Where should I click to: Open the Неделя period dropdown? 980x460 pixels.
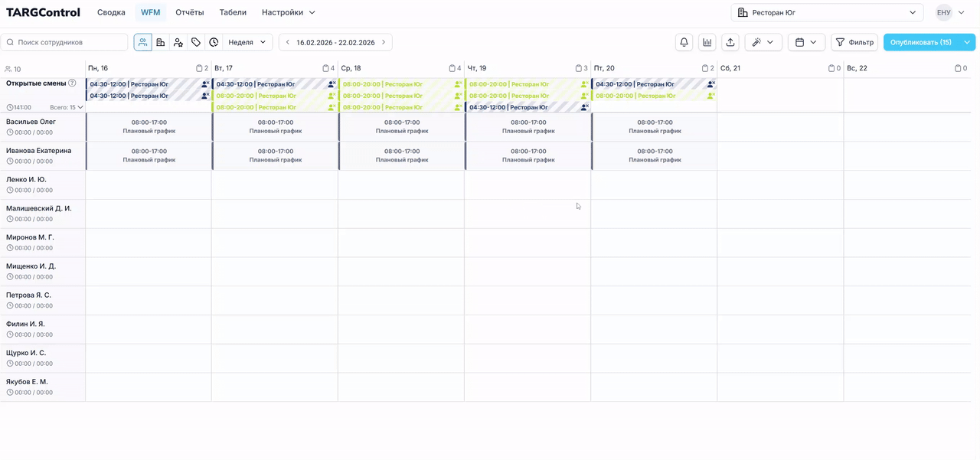(247, 42)
